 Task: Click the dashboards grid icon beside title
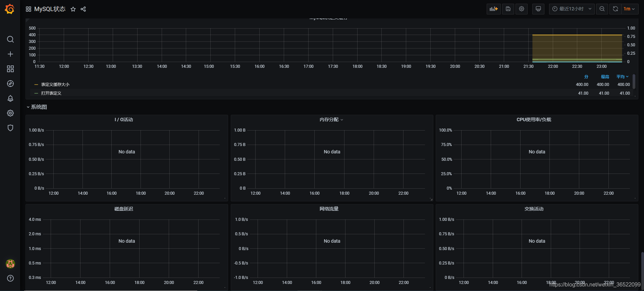pos(29,9)
